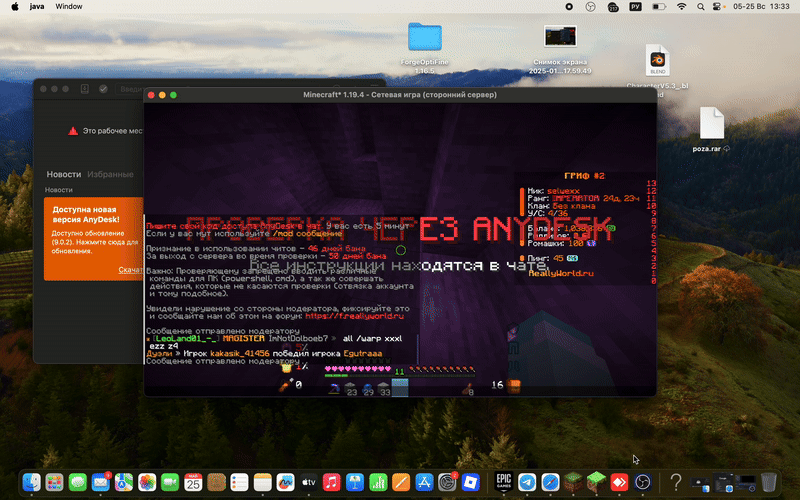Click the question mark dock icon
The height and width of the screenshot is (500, 800).
[x=676, y=482]
